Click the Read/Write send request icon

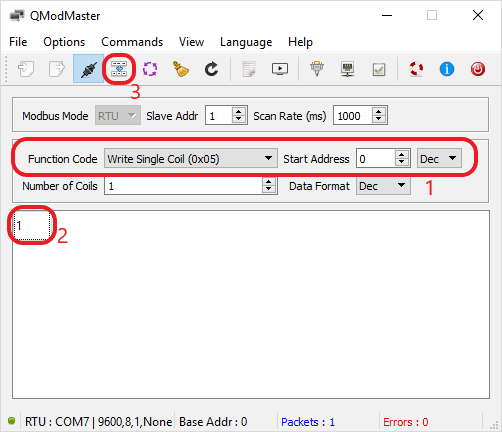[x=119, y=69]
